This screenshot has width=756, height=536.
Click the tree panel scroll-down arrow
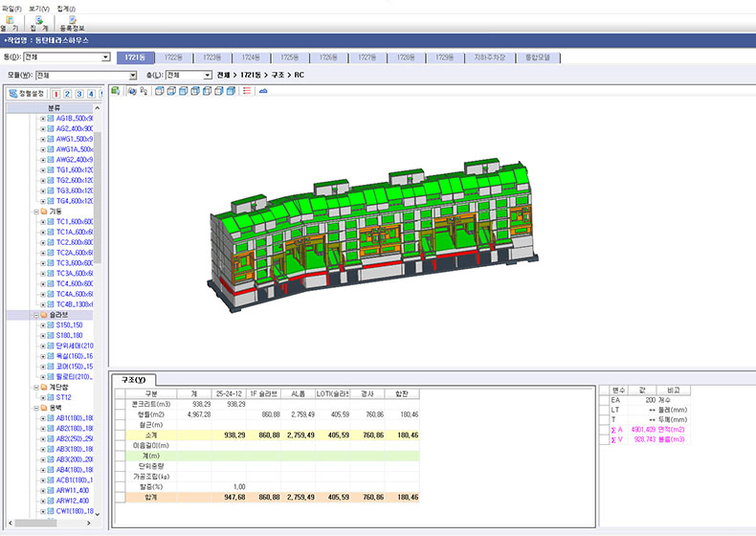(98, 514)
